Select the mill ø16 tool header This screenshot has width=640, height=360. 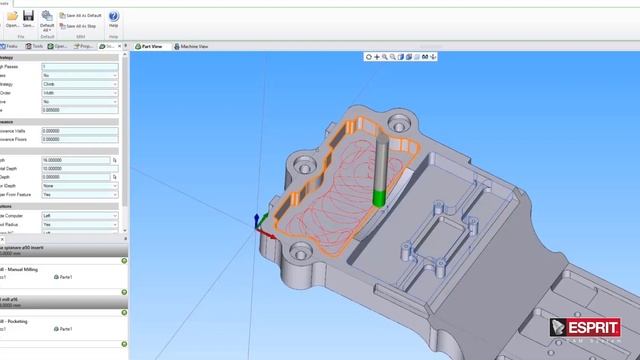tap(63, 302)
